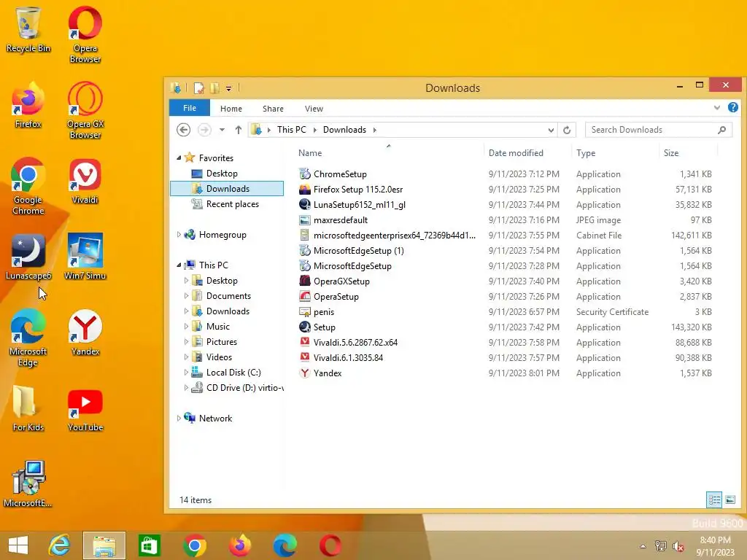The image size is (747, 560).
Task: Select the Google Chrome desktop shortcut
Action: 28,186
